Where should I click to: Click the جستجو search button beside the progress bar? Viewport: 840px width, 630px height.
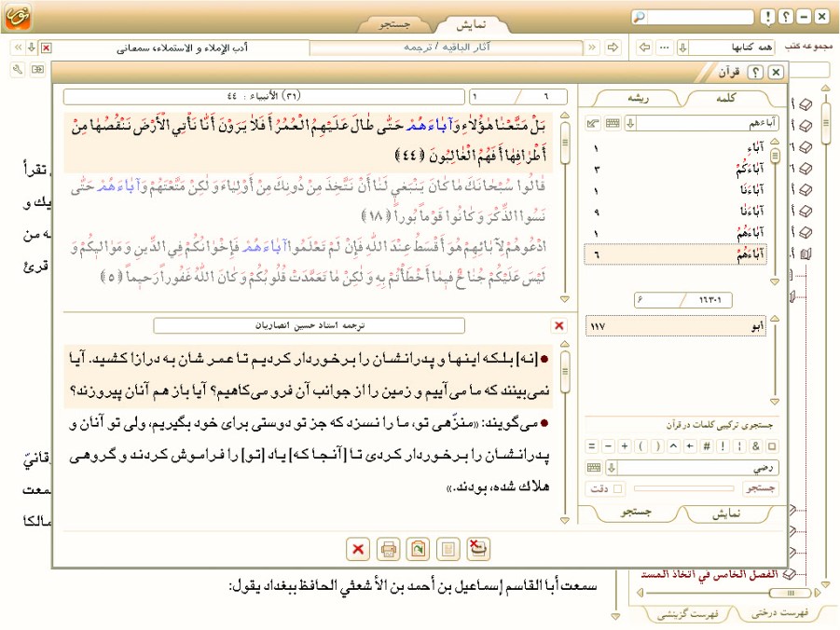[x=760, y=488]
